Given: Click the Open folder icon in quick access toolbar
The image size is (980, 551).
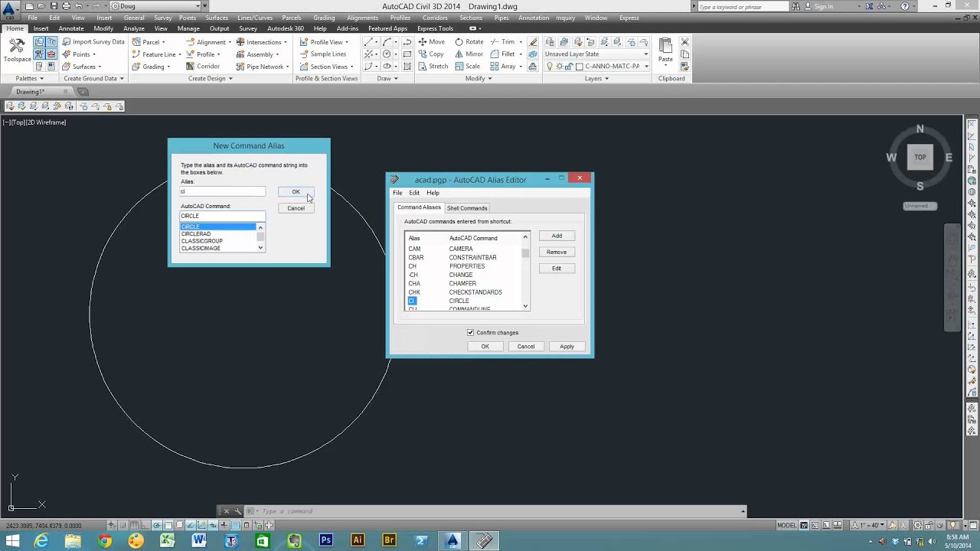Looking at the screenshot, I should [x=41, y=6].
